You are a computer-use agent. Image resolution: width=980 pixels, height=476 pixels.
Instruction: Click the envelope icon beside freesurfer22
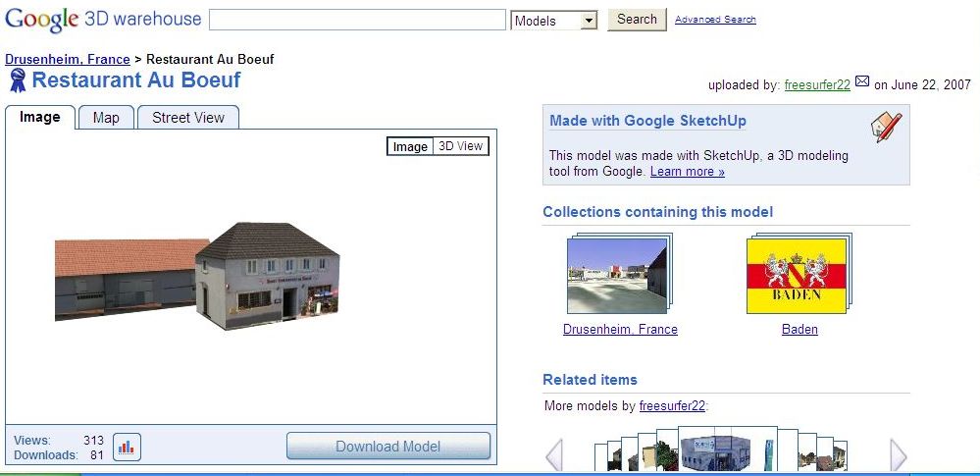pos(862,82)
